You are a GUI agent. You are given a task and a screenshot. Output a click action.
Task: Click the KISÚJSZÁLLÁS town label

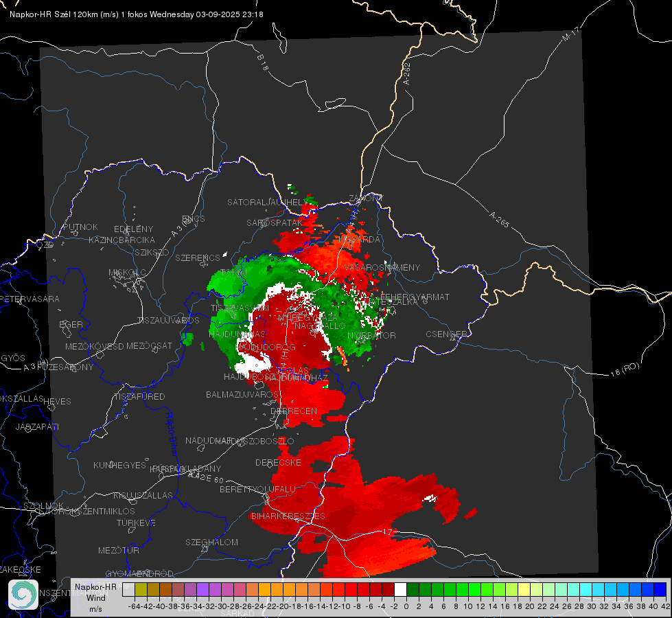coord(143,495)
